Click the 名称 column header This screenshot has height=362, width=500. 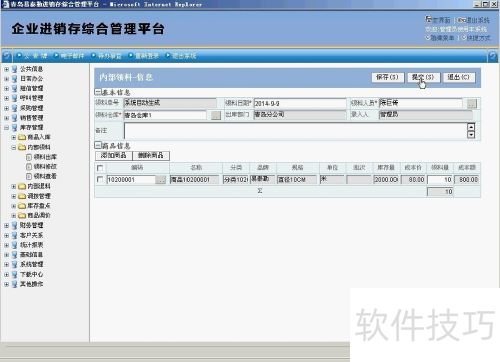point(196,168)
